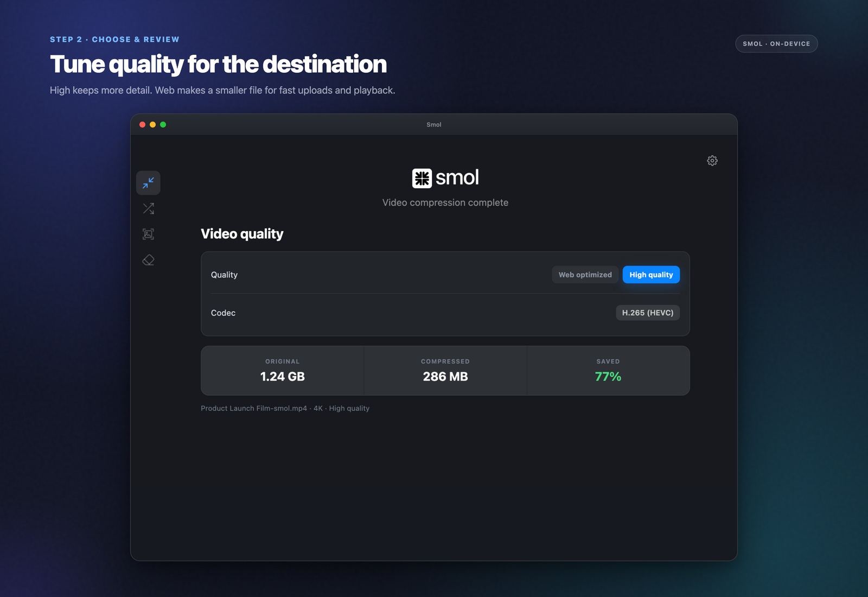868x597 pixels.
Task: Click the Quality row label
Action: (224, 275)
